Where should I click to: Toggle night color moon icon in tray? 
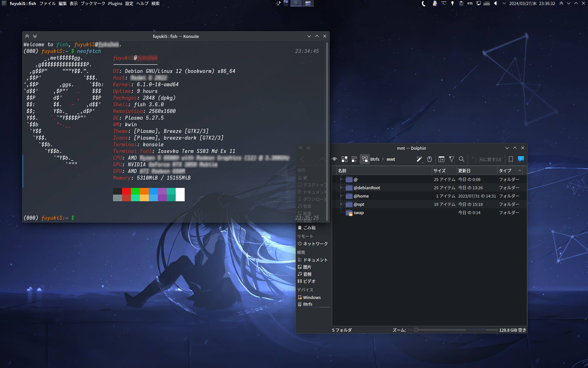pos(424,3)
